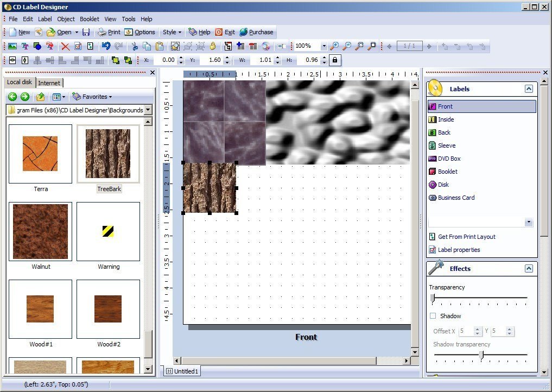Insert a picture using the image toolbar icon
Screen dimensions: 552x392
click(12, 46)
